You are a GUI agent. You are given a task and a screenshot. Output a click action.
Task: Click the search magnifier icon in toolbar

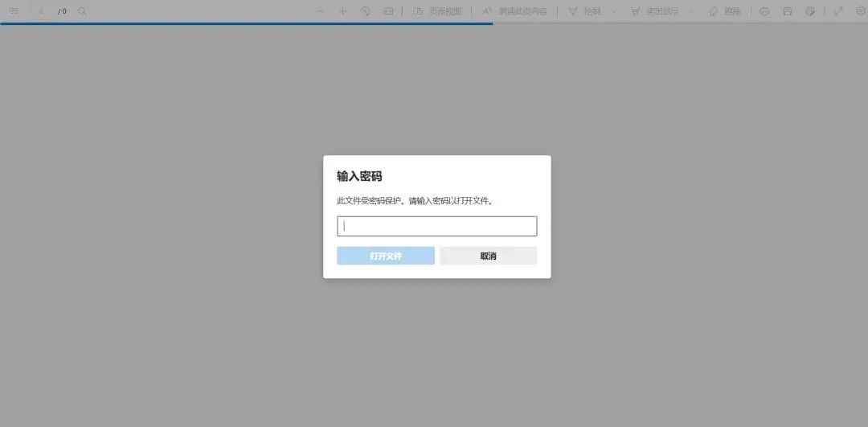point(82,11)
